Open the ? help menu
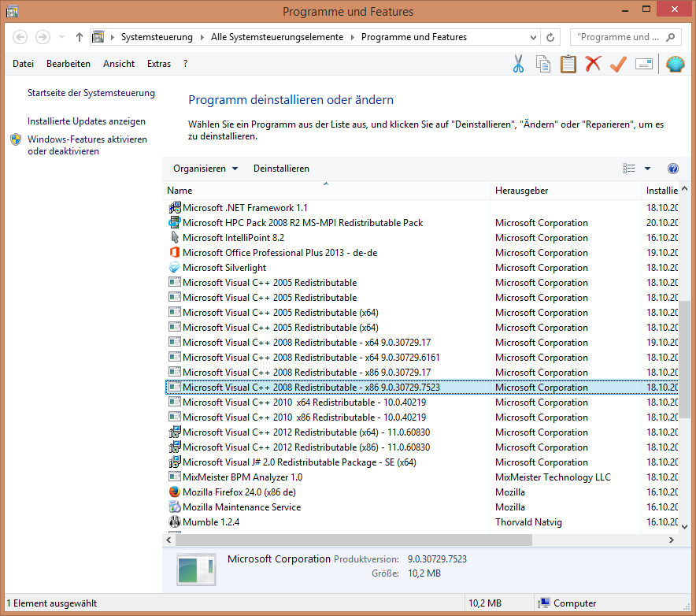Viewport: 696px width, 616px height. [x=186, y=64]
